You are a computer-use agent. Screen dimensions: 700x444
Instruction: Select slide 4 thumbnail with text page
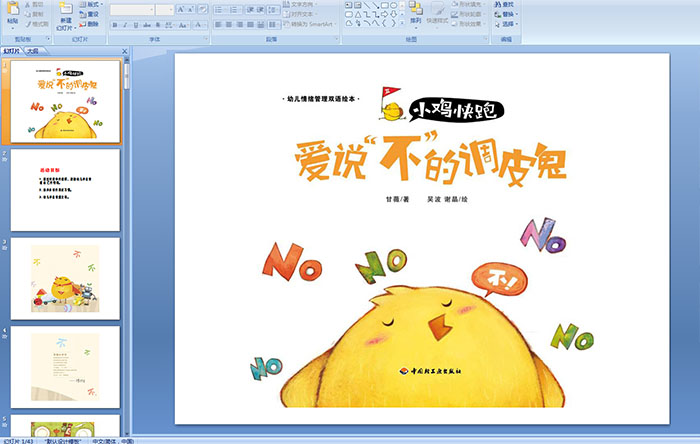coord(65,367)
